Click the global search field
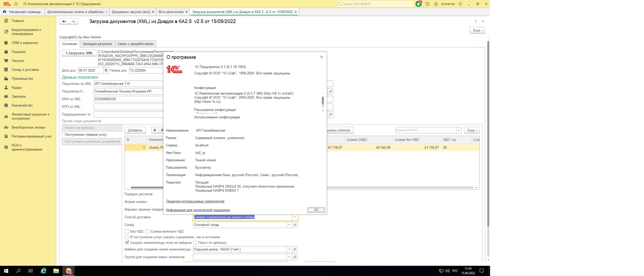The width and height of the screenshot is (644, 276). 375,4
